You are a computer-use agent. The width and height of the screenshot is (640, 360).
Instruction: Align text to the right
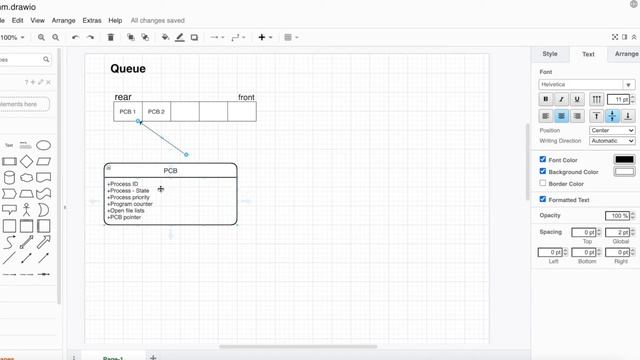point(577,116)
